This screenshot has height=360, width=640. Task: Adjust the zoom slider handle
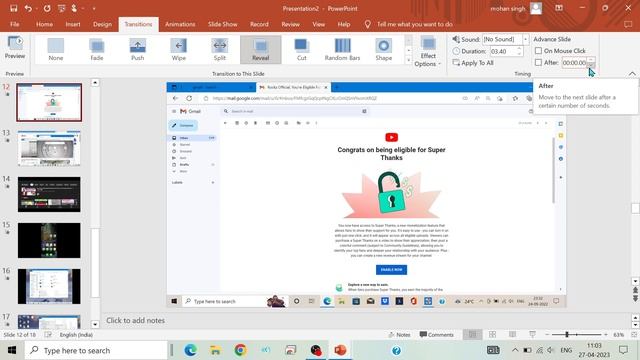pyautogui.click(x=567, y=335)
